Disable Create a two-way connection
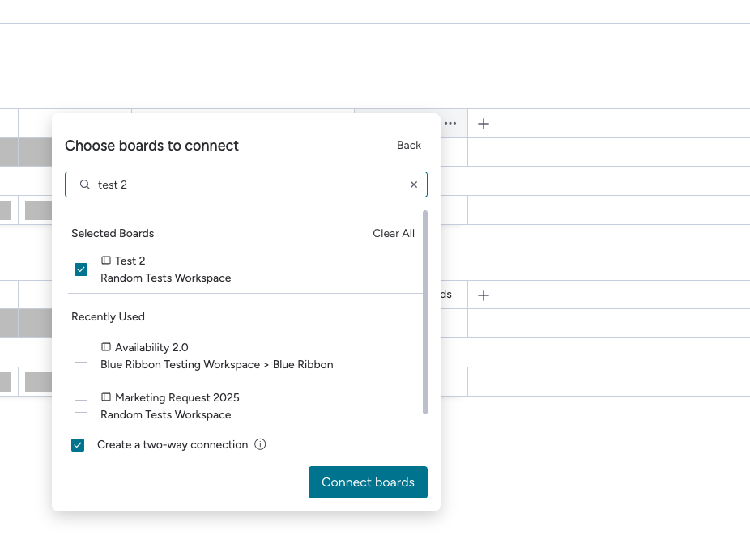The height and width of the screenshot is (560, 750). tap(78, 444)
